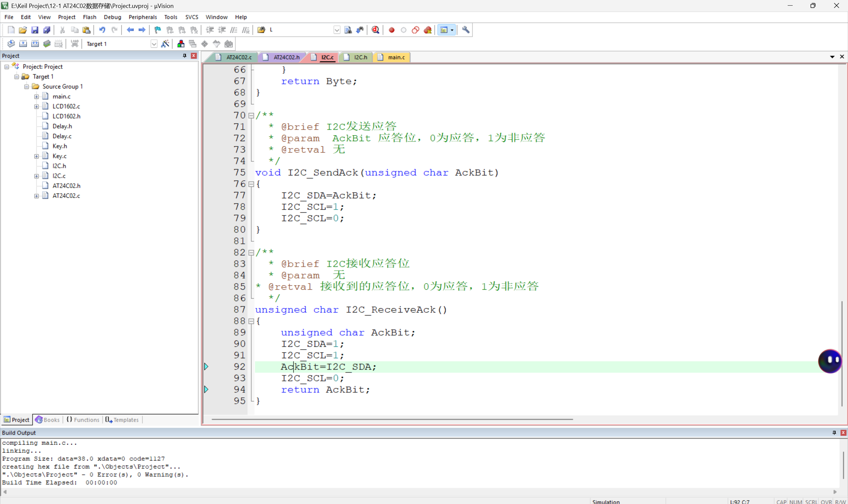
Task: Click the Build target toolbar icon
Action: (23, 44)
